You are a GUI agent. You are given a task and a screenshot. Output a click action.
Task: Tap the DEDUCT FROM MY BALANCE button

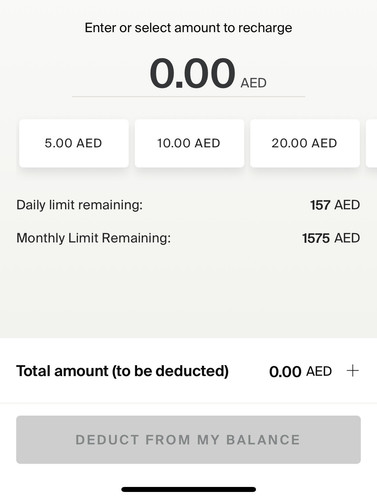coord(188,440)
